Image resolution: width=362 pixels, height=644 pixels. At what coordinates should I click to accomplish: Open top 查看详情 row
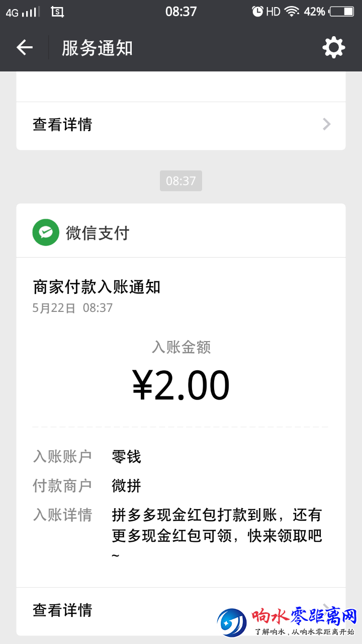click(181, 124)
